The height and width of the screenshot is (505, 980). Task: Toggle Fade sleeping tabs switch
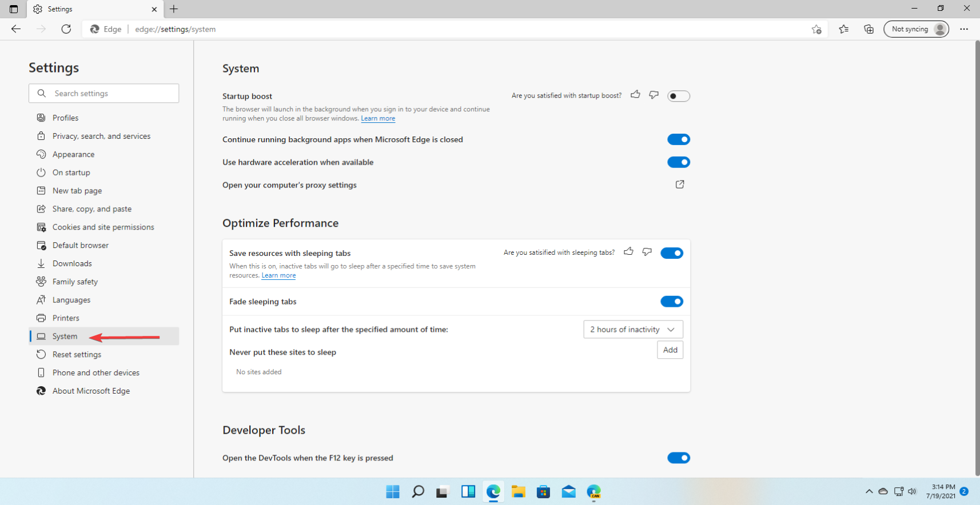[x=672, y=302]
